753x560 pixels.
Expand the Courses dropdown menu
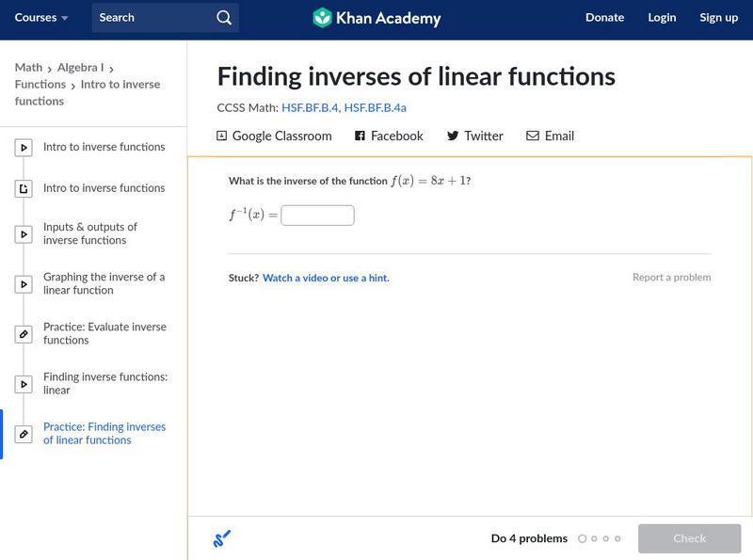(x=41, y=18)
